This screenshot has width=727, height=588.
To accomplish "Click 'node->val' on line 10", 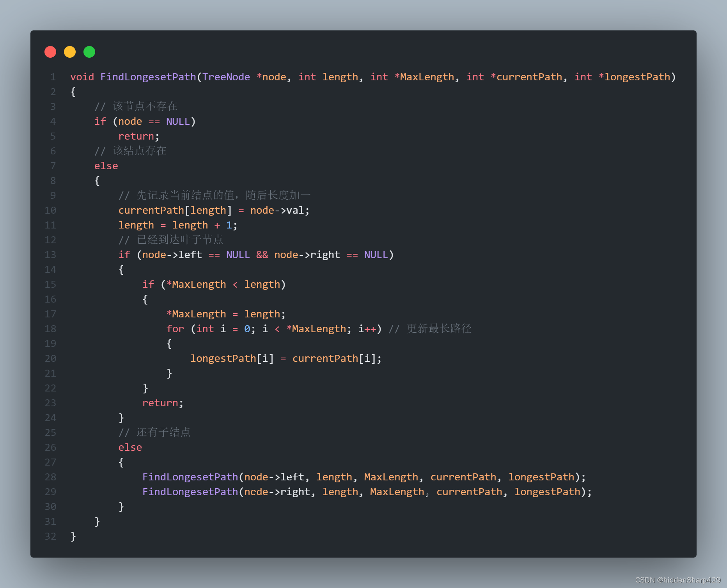I will [x=277, y=210].
